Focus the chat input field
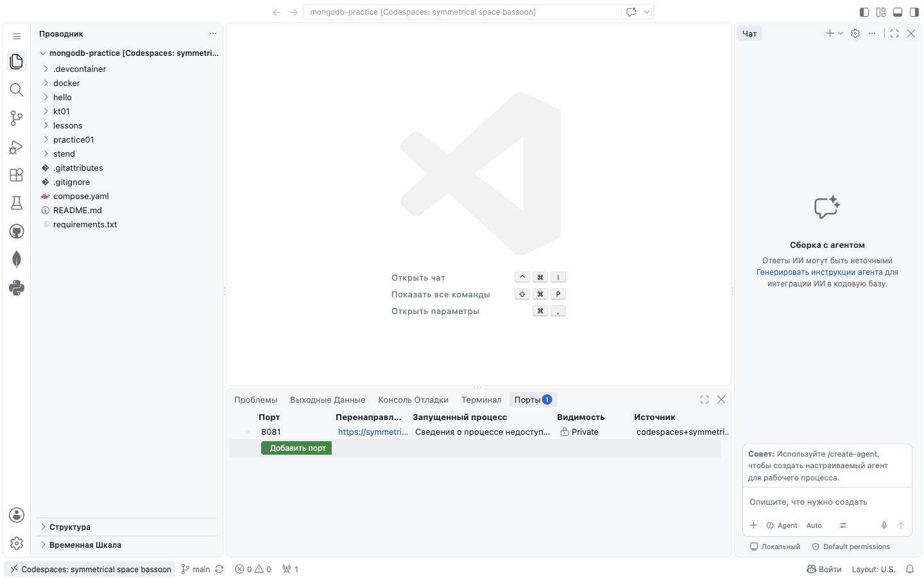The image size is (924, 578). [x=827, y=502]
